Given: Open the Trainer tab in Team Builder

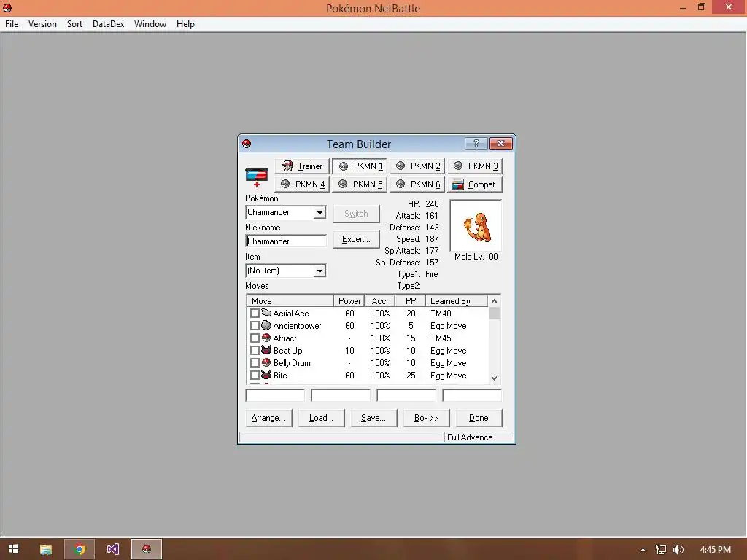Looking at the screenshot, I should (x=301, y=166).
